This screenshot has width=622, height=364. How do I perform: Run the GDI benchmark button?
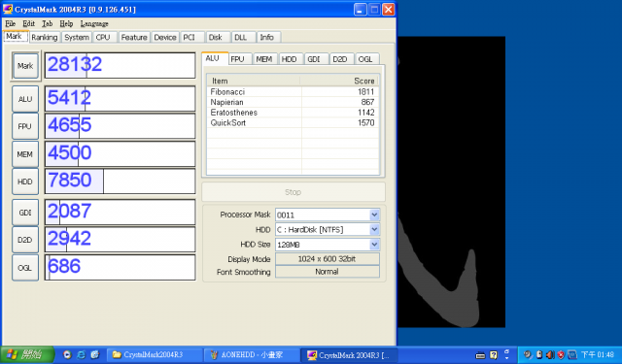(25, 213)
